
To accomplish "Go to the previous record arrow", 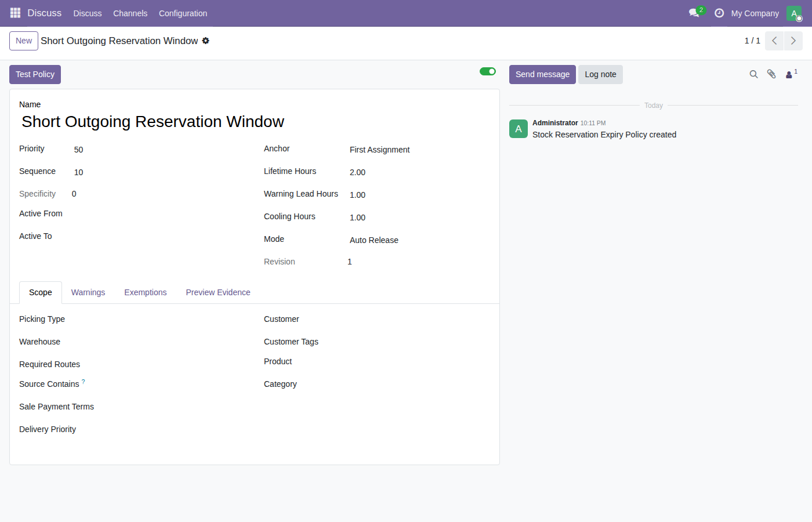I will point(774,41).
